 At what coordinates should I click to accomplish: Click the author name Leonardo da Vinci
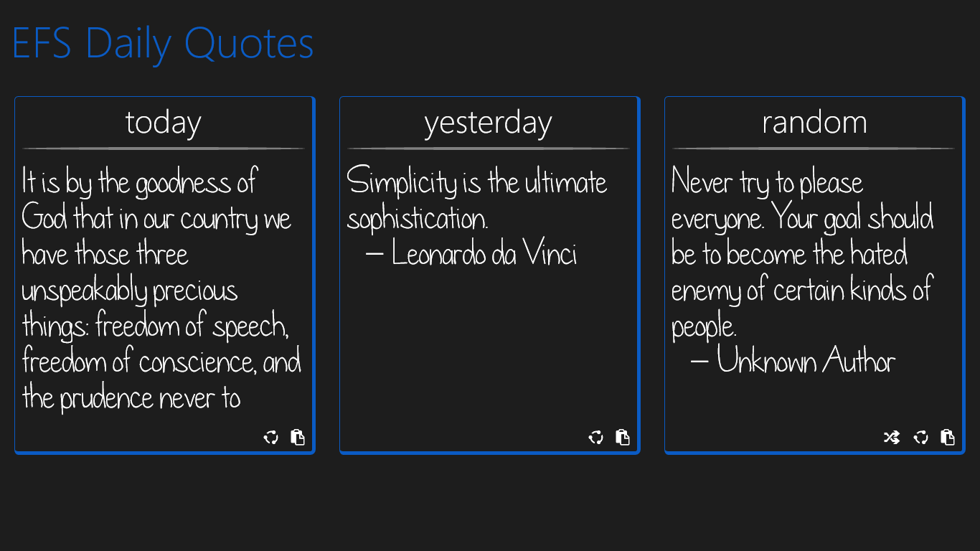pyautogui.click(x=484, y=255)
